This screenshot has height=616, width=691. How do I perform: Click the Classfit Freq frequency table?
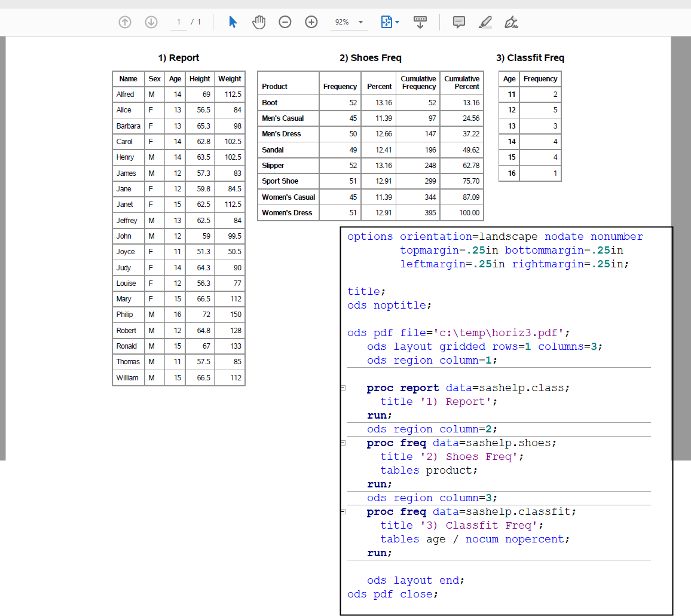[530, 126]
